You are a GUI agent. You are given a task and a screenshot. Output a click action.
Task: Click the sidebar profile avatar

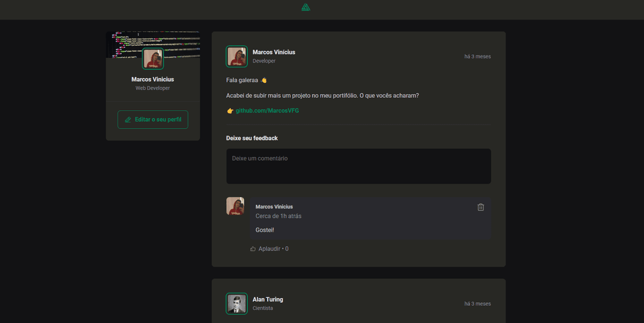pyautogui.click(x=153, y=59)
